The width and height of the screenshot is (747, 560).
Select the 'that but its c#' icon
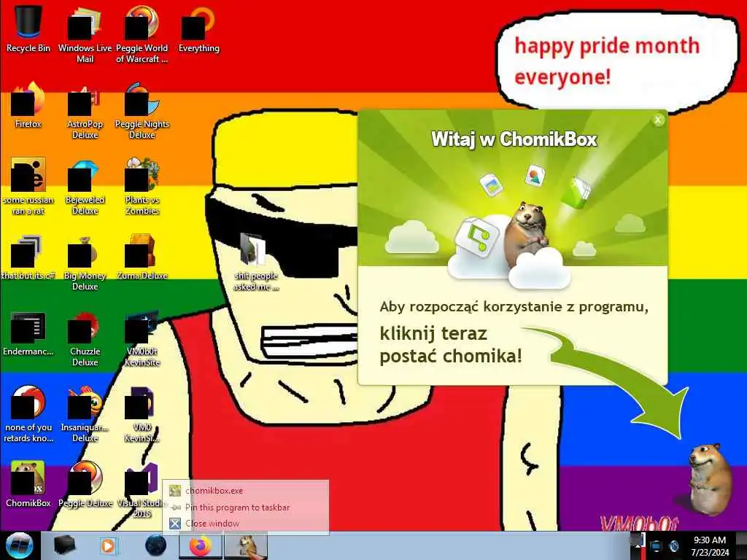[x=28, y=257]
